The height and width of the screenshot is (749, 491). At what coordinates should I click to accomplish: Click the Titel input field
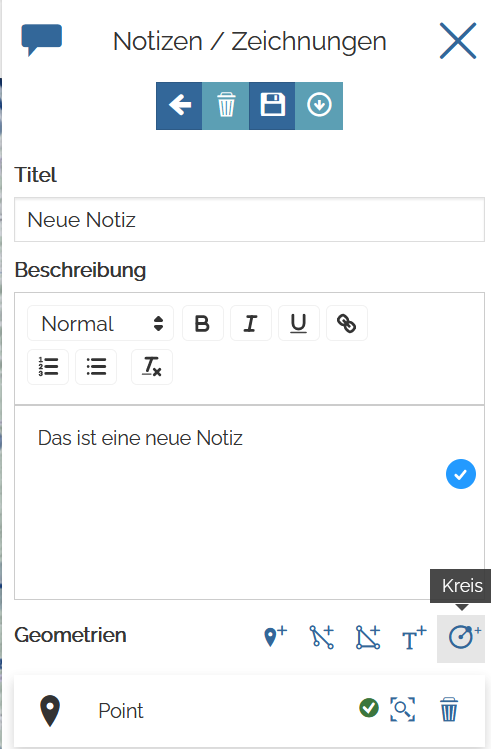(x=249, y=220)
